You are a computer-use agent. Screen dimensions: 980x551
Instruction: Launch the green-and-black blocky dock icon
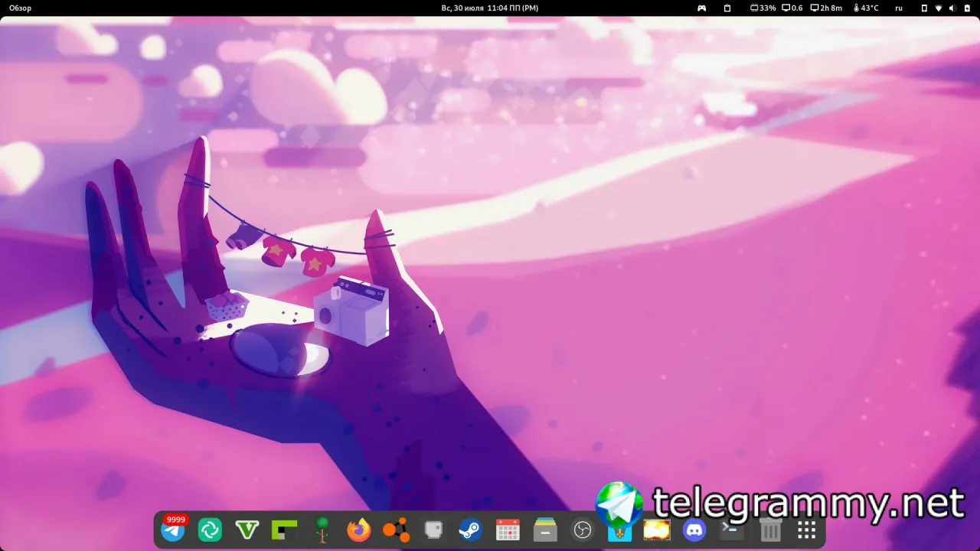tap(284, 530)
